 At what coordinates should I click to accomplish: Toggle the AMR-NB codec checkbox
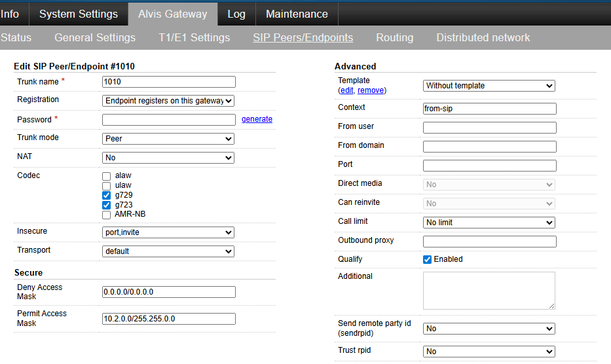click(107, 215)
